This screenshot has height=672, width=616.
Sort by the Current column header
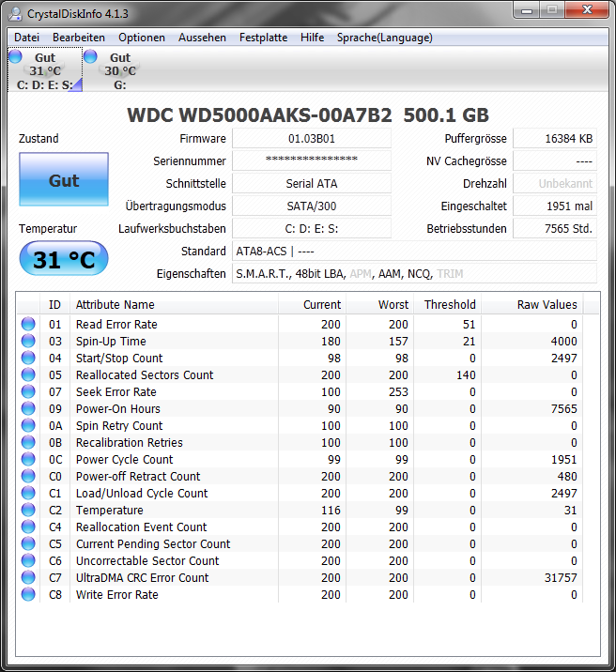click(312, 305)
